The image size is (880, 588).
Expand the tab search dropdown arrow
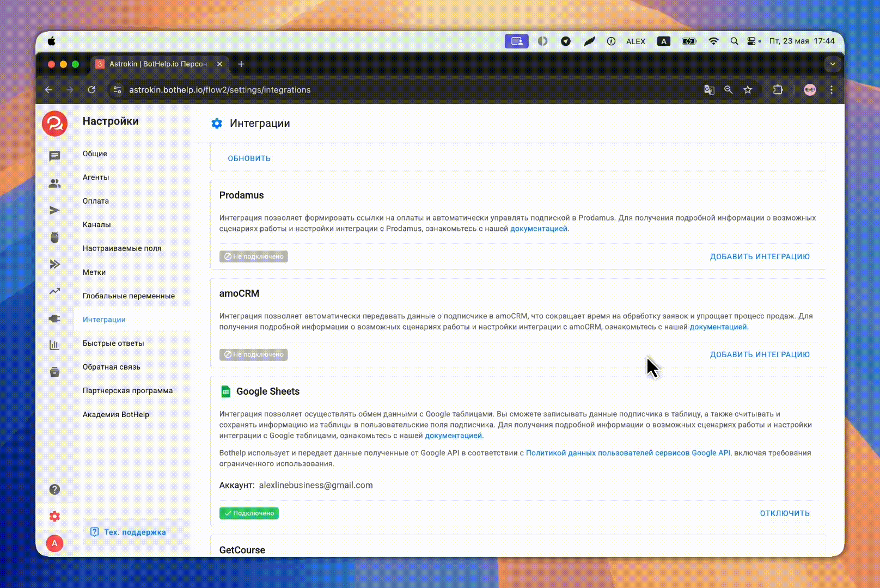coord(833,64)
